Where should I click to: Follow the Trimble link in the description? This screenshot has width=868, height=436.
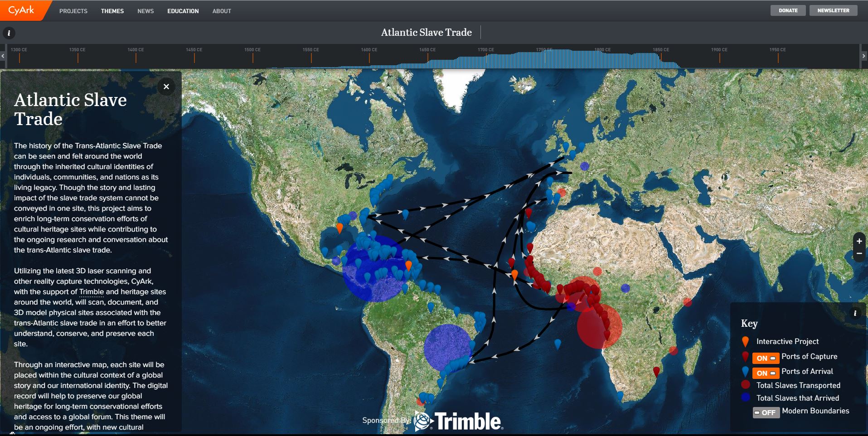pos(92,292)
